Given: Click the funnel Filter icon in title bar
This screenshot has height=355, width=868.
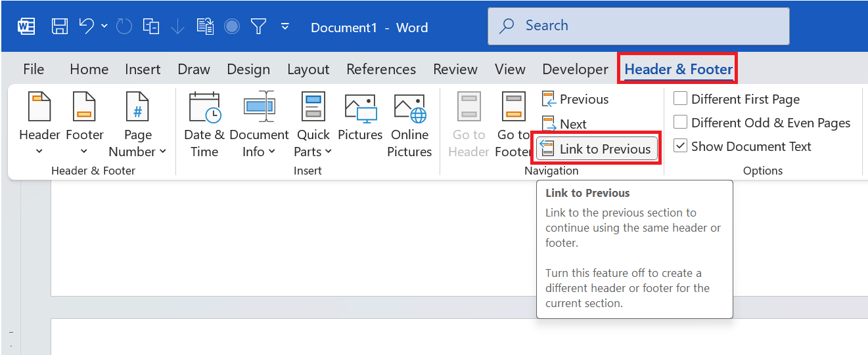Looking at the screenshot, I should tap(259, 27).
